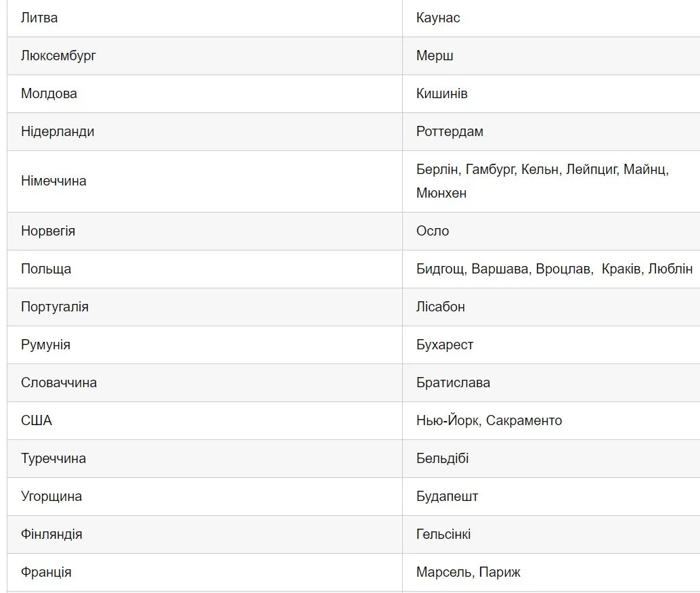The image size is (700, 593).
Task: Click the Будапешт city cell
Action: pyautogui.click(x=447, y=497)
